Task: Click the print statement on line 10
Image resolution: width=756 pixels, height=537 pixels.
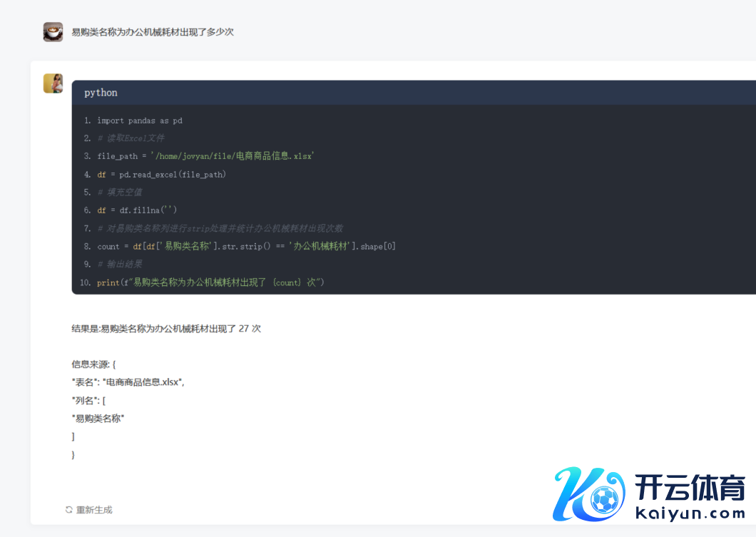Action: coord(210,282)
